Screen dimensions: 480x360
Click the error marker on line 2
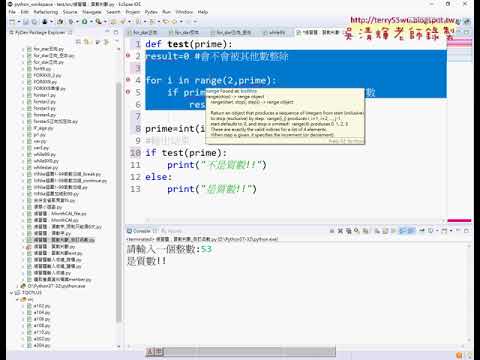coord(128,55)
